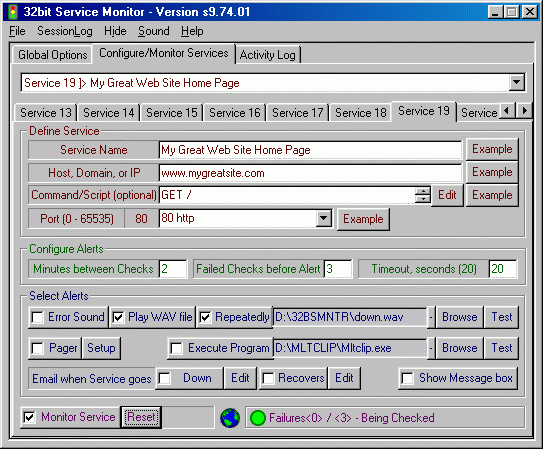
Task: Expand the service selector dropdown arrow
Action: click(x=516, y=82)
